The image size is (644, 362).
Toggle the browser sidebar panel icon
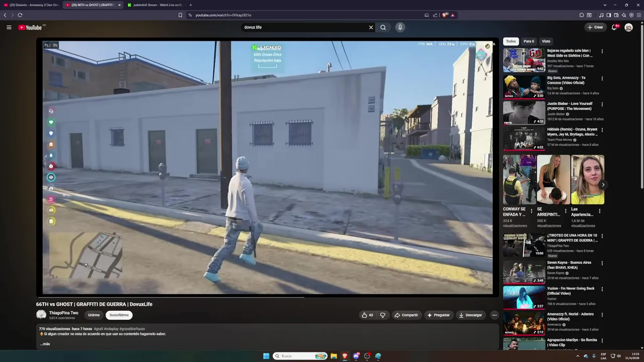[609, 15]
